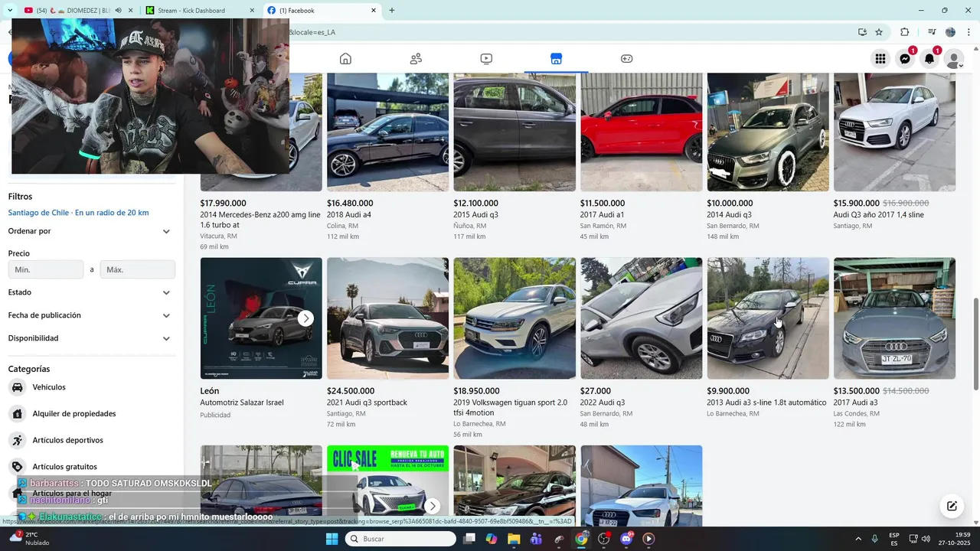Open Discord from the taskbar
This screenshot has width=980, height=551.
tap(626, 539)
